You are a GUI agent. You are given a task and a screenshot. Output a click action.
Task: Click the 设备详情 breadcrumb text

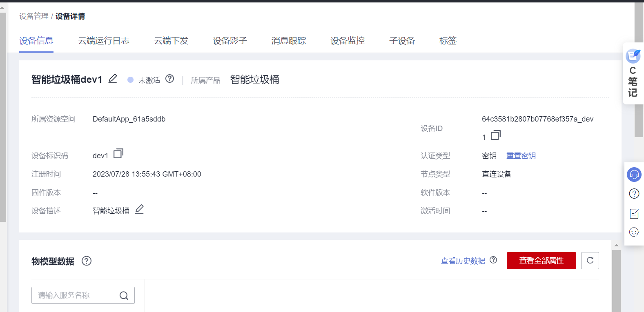click(70, 16)
